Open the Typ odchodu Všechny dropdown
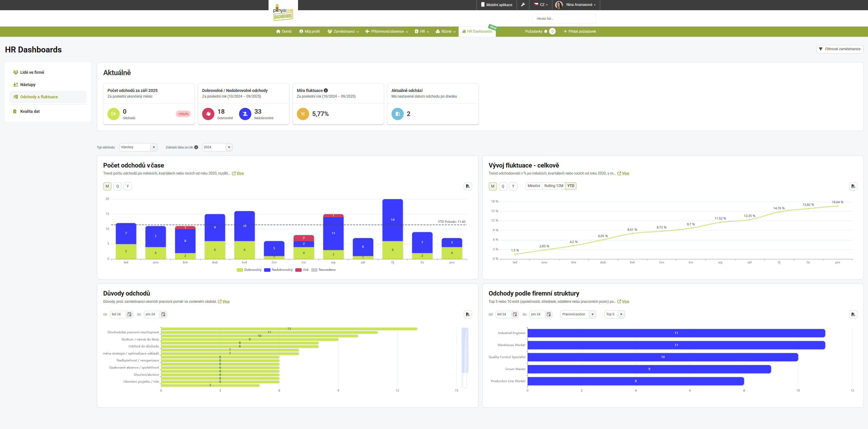The width and height of the screenshot is (868, 429). coord(139,147)
